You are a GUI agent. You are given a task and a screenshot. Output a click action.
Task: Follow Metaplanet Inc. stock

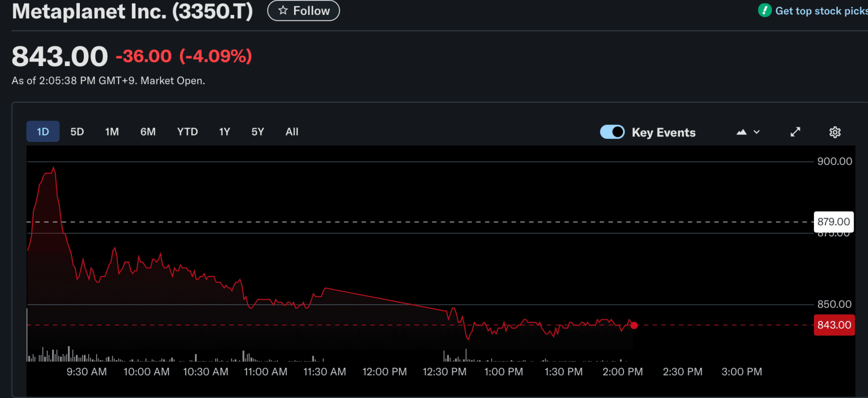pyautogui.click(x=304, y=10)
